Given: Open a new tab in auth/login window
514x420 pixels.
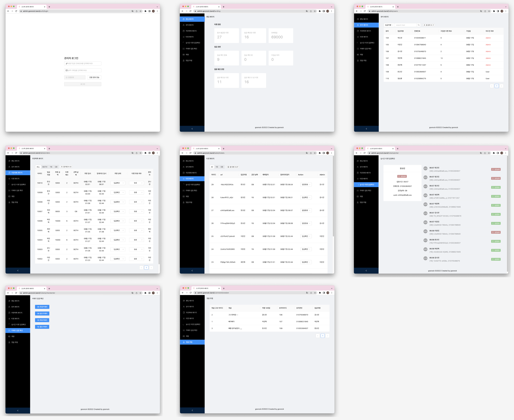Looking at the screenshot, I should (x=49, y=7).
